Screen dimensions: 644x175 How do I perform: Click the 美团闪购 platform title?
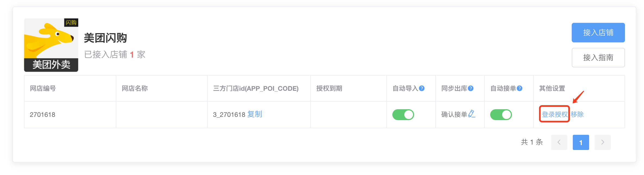tap(105, 38)
